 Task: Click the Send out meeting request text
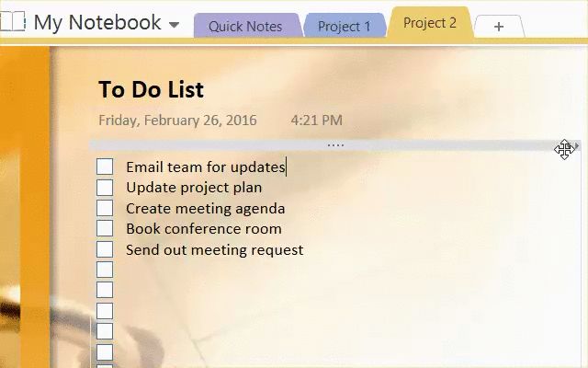click(x=214, y=249)
